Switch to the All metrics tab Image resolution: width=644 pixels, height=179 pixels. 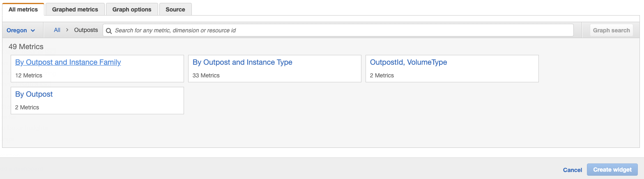(x=23, y=9)
